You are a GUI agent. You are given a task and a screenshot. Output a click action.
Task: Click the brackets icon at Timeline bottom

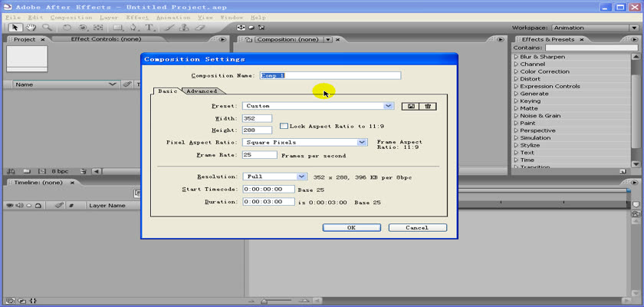tap(33, 301)
